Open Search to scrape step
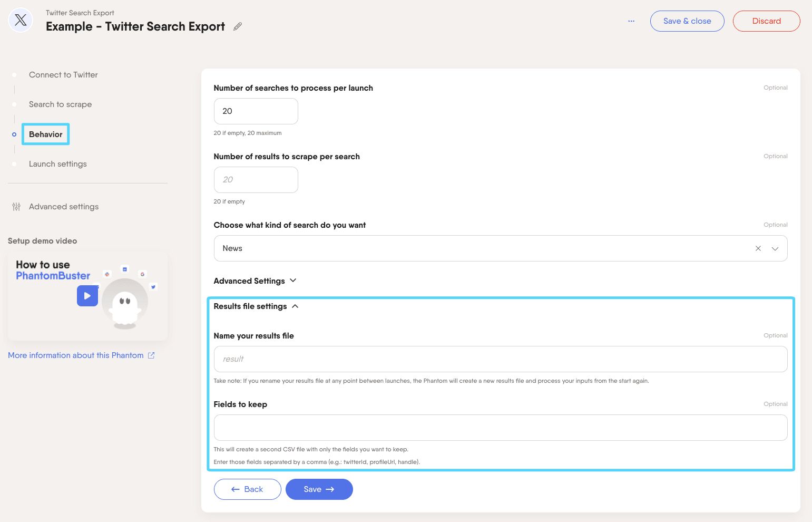The image size is (812, 522). [60, 104]
